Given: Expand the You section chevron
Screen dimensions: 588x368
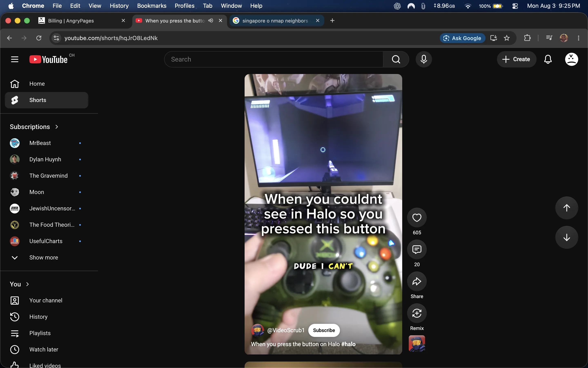Looking at the screenshot, I should pyautogui.click(x=27, y=284).
